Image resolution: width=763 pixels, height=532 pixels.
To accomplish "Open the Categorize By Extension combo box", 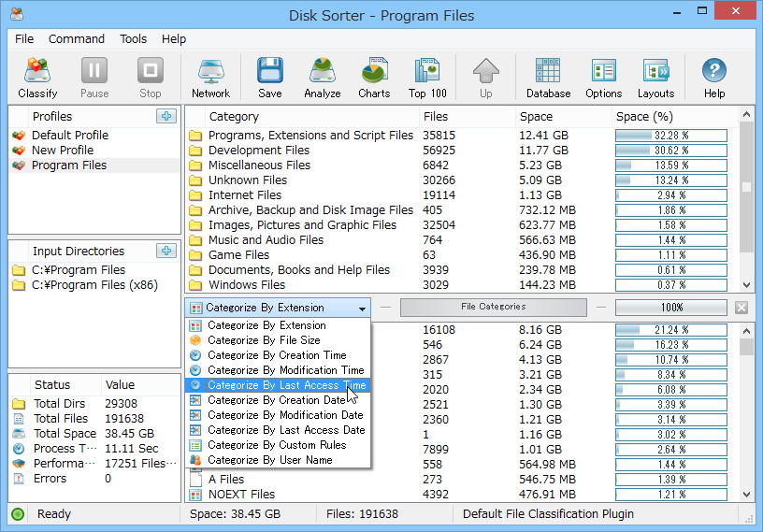I will coord(278,308).
